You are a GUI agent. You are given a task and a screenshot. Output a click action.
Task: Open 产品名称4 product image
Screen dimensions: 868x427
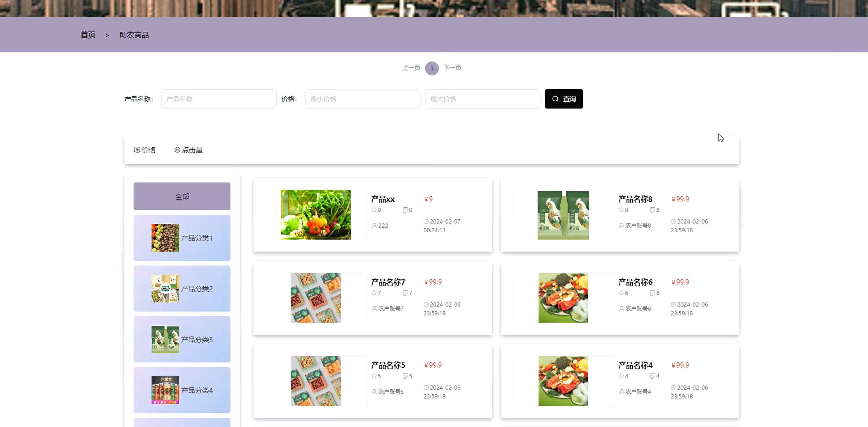tap(563, 380)
